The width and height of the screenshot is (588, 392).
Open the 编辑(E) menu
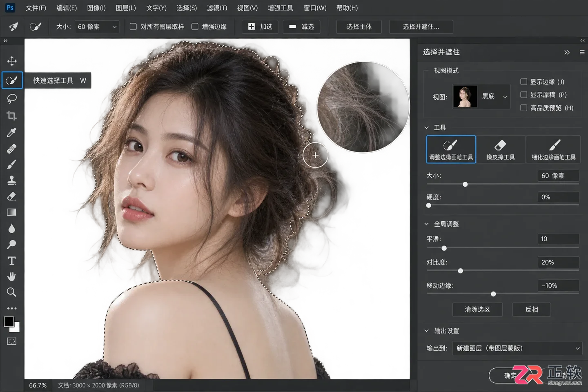click(67, 8)
